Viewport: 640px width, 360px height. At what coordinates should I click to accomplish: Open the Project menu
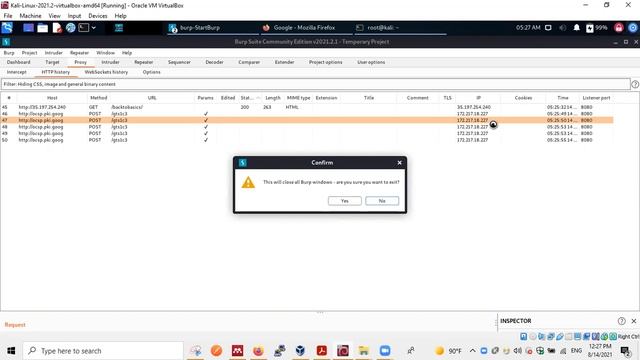click(29, 53)
